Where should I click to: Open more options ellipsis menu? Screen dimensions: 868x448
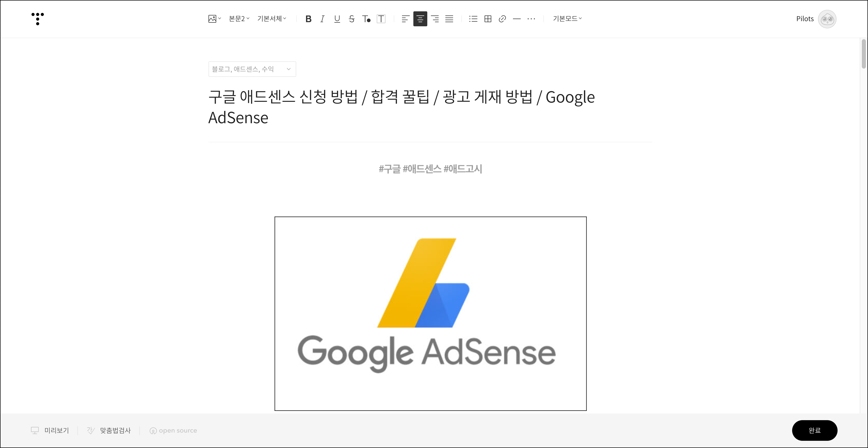pos(531,19)
